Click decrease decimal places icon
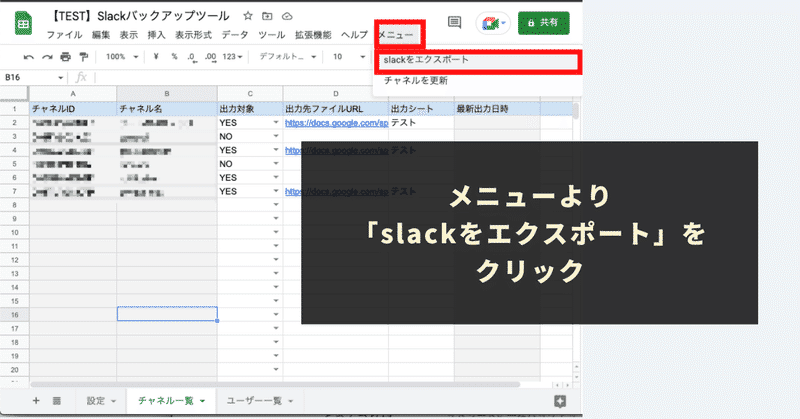This screenshot has height=419, width=800. 191,57
